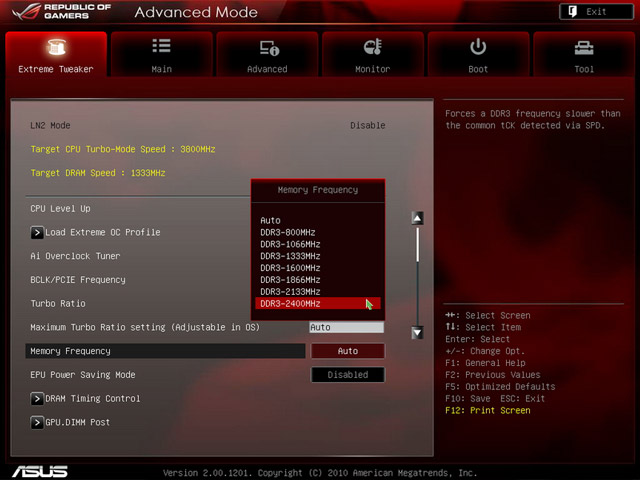The height and width of the screenshot is (480, 640).
Task: Select EPU Power Saving Mode label
Action: [x=82, y=375]
